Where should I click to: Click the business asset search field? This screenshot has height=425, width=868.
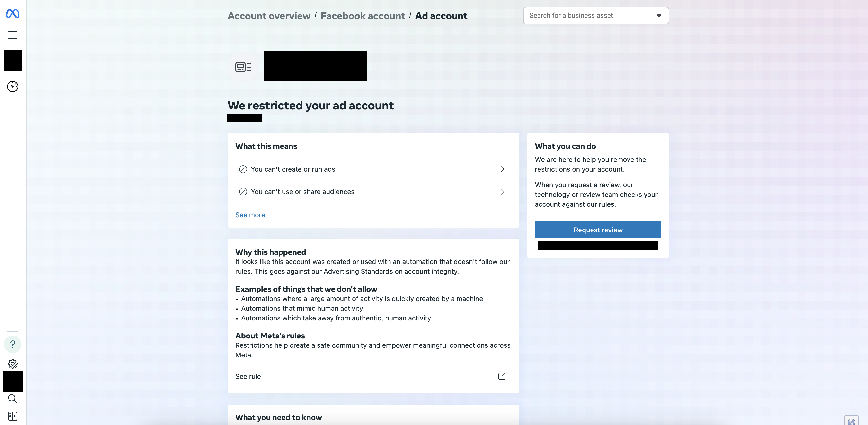(596, 16)
